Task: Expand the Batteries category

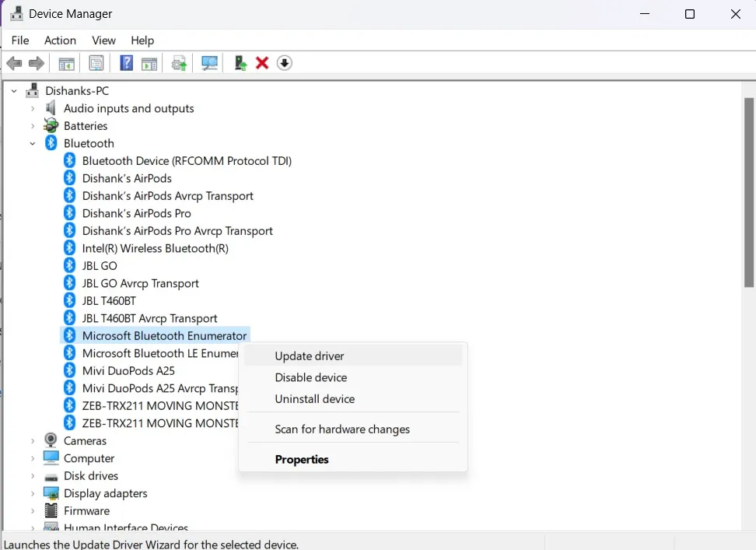Action: click(33, 126)
